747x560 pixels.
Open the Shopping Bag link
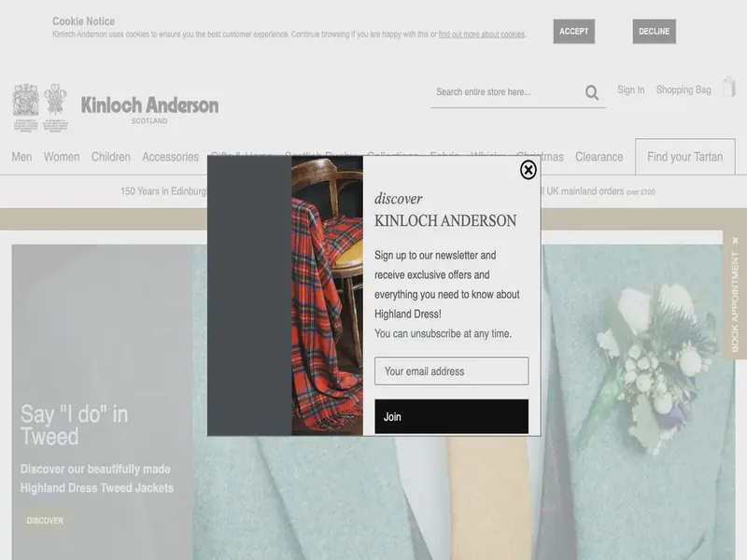(x=684, y=90)
